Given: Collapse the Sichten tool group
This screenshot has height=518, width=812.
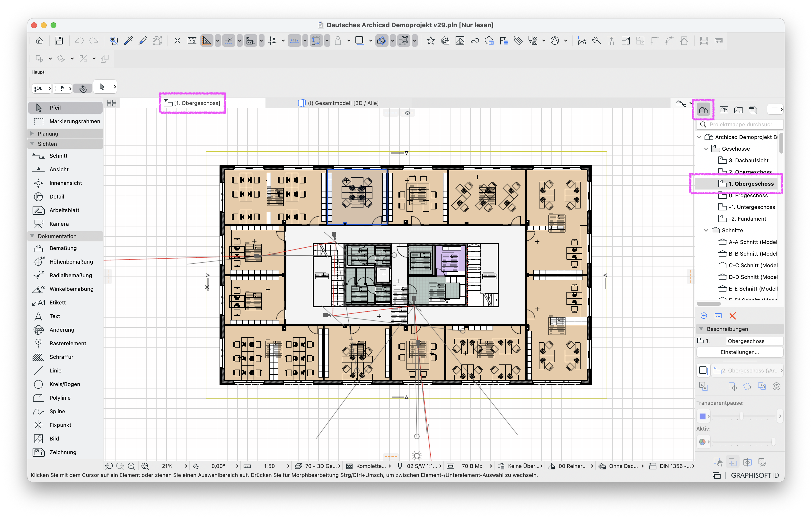Looking at the screenshot, I should 32,144.
